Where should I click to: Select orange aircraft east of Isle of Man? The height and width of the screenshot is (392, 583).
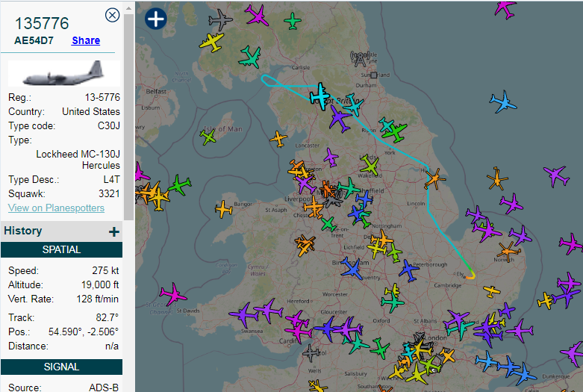(x=278, y=139)
